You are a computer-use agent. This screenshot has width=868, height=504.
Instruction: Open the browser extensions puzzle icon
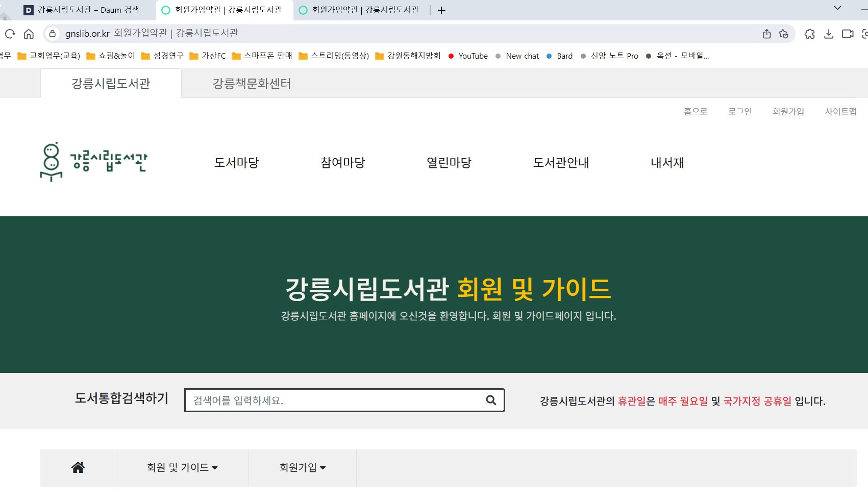[809, 34]
